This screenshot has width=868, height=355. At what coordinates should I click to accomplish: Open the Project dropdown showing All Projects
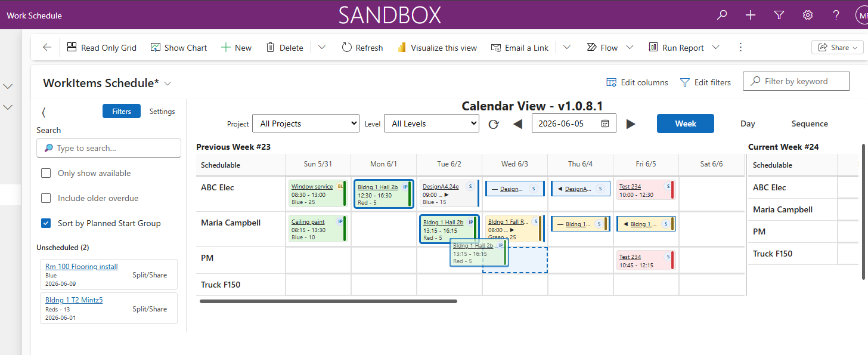306,124
